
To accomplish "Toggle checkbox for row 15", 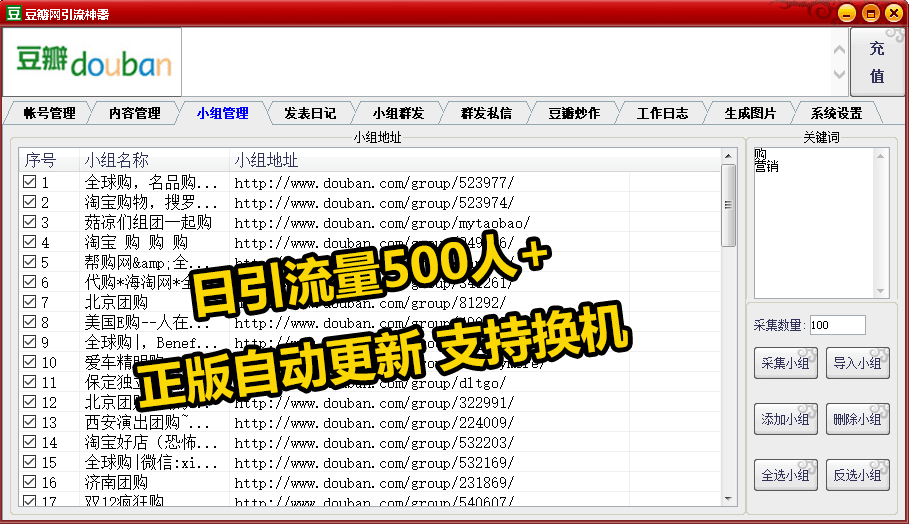I will click(30, 461).
